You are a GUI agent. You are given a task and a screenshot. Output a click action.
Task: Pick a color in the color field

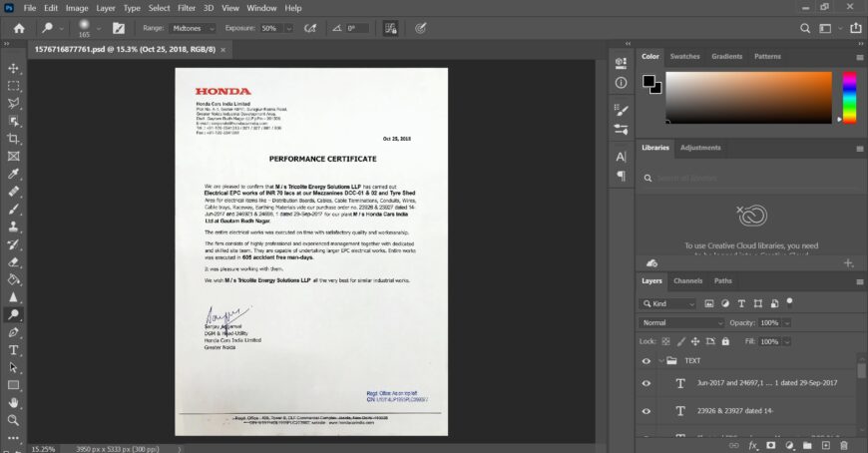(x=748, y=98)
